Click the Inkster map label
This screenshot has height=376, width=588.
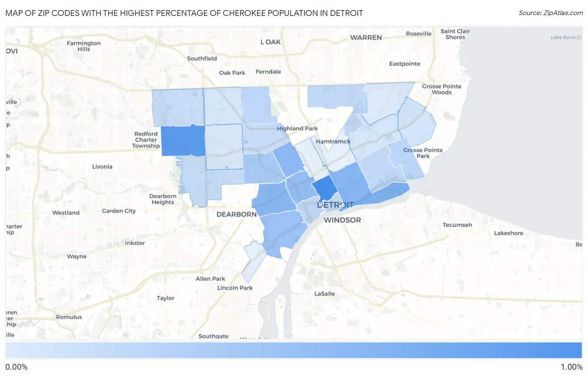pyautogui.click(x=135, y=243)
